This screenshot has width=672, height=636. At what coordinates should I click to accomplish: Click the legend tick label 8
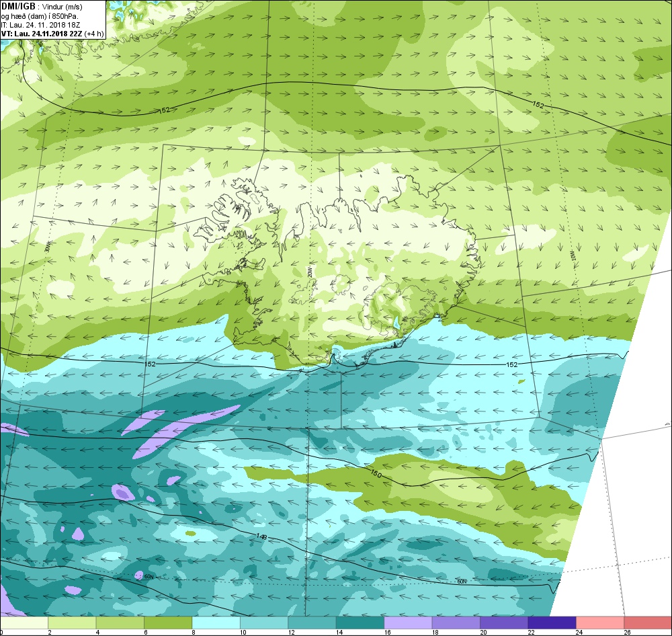(x=194, y=632)
